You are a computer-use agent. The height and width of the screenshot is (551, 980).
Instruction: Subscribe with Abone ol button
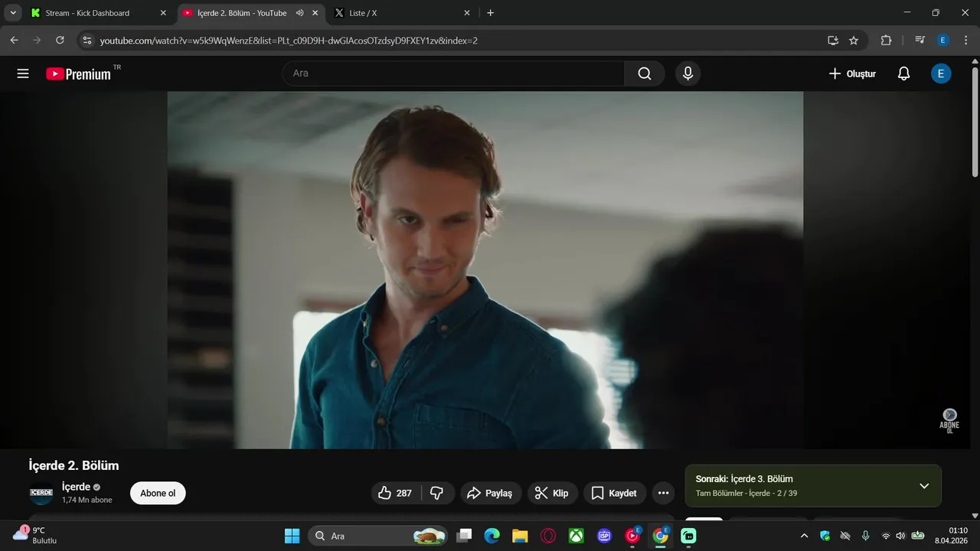tap(158, 493)
